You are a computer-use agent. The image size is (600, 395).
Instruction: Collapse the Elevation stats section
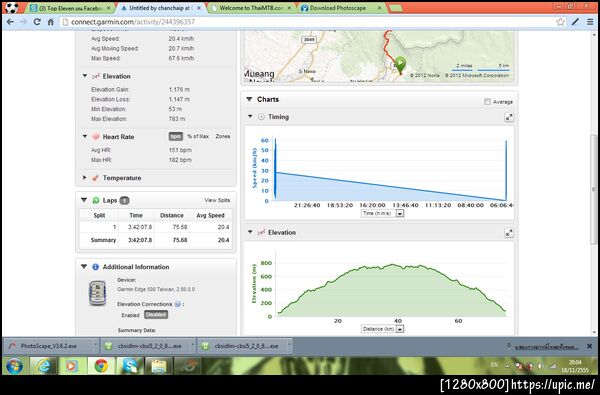coord(85,76)
